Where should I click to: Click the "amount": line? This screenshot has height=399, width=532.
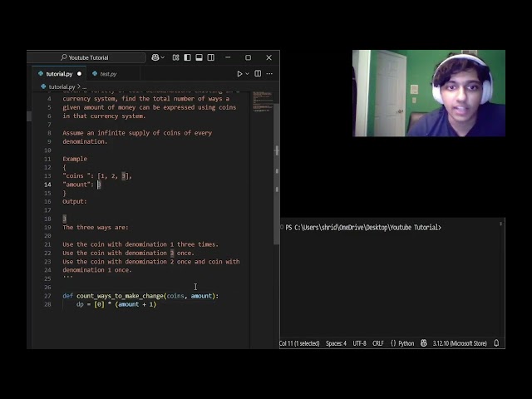point(81,185)
